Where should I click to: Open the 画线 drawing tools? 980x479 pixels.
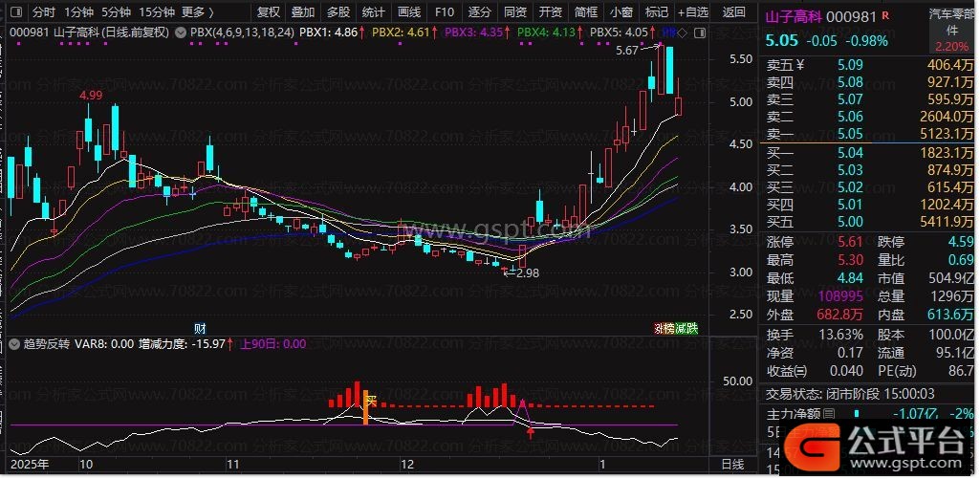(x=408, y=12)
